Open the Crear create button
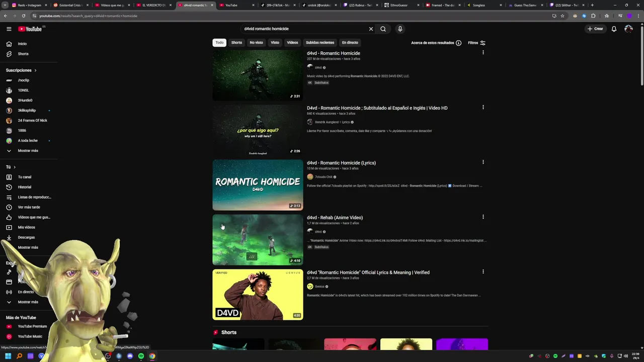Screen dimensions: 644x362 [595, 29]
